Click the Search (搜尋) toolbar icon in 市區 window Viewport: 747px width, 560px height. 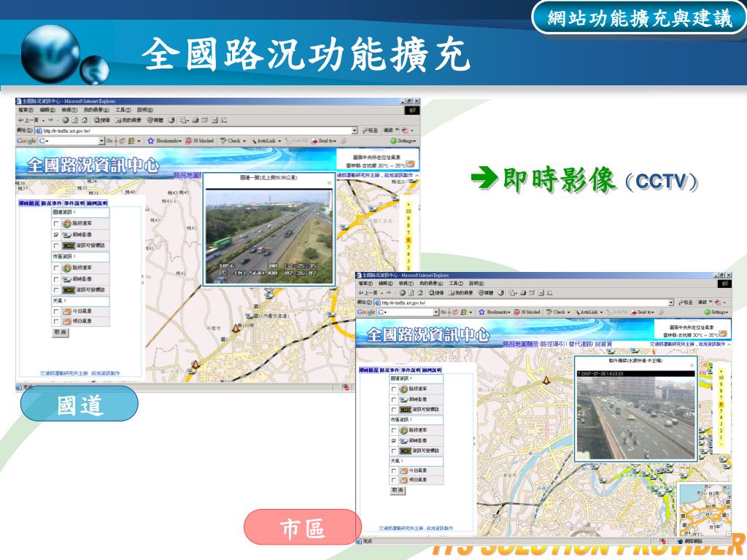(437, 292)
